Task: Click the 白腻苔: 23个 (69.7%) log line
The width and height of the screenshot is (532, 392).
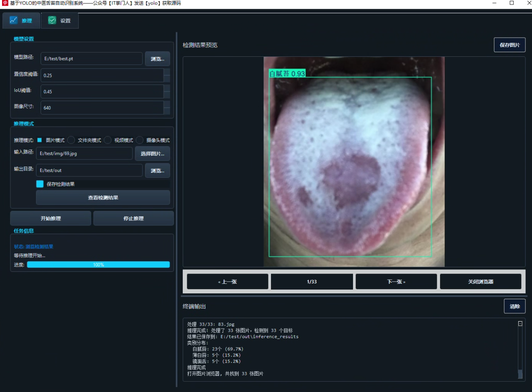Action: [x=218, y=349]
